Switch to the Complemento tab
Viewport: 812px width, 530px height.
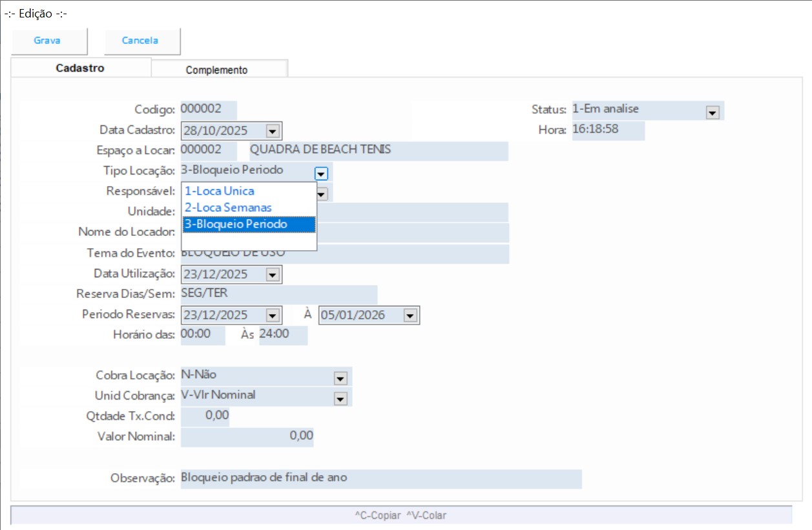(216, 70)
